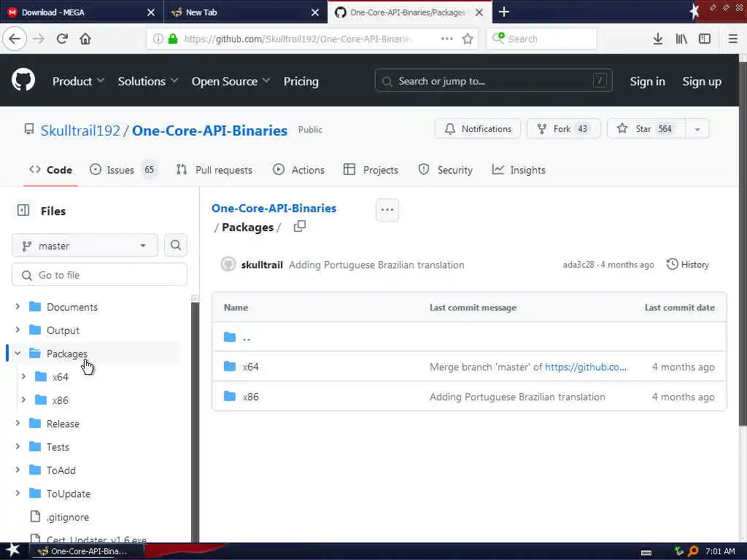Bookmark this page with the star icon

point(468,39)
